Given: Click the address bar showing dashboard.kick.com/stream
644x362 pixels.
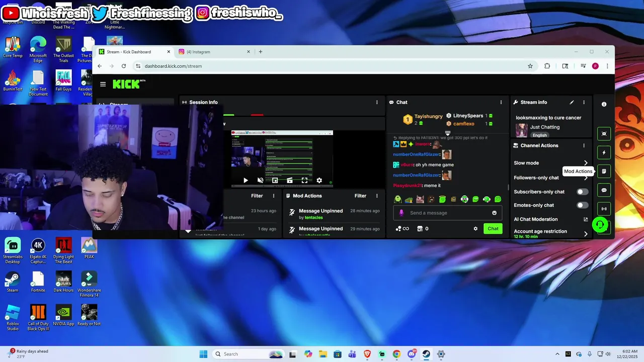Looking at the screenshot, I should pyautogui.click(x=332, y=66).
